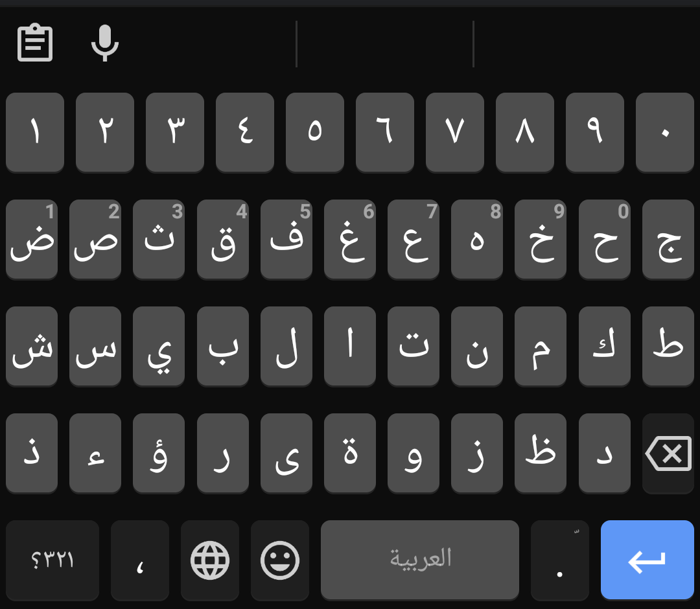Type the Arabic numeral ١
Screen dimensions: 700x609
(35, 132)
